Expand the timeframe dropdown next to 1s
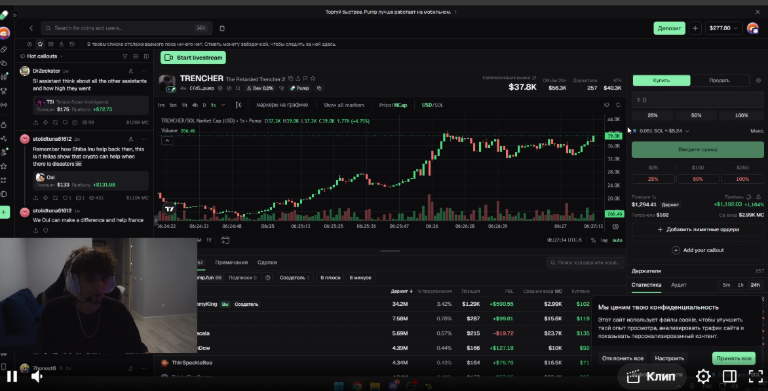Screen dimensions: 768x391 (x=223, y=105)
